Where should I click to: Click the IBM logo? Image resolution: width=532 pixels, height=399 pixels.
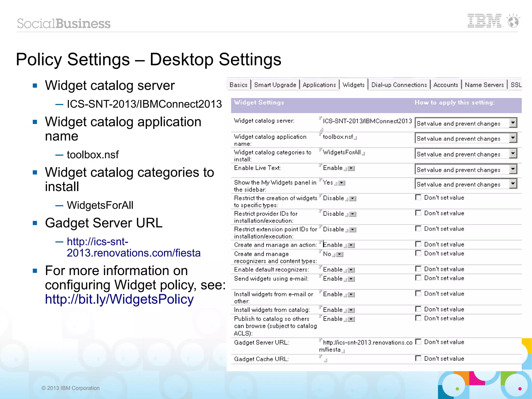click(x=485, y=21)
